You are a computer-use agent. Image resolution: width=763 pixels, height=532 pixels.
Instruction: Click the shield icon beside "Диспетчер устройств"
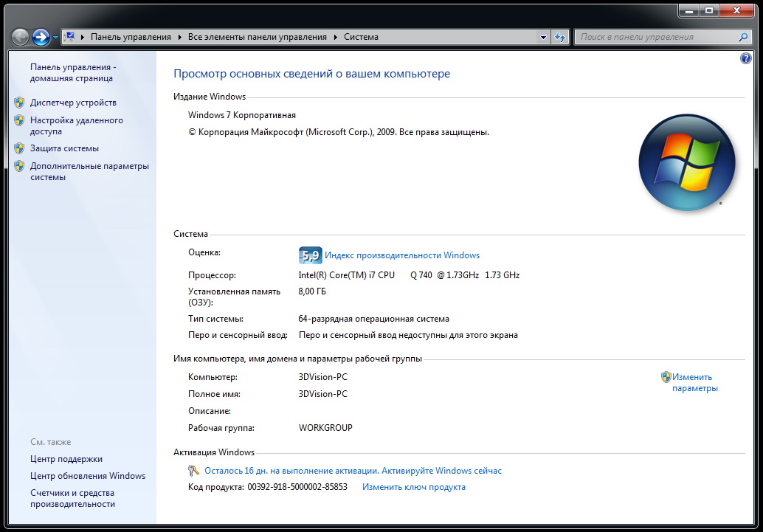click(19, 103)
